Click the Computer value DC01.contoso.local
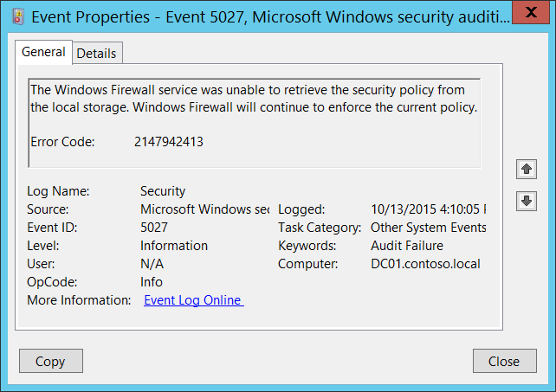 pos(424,264)
